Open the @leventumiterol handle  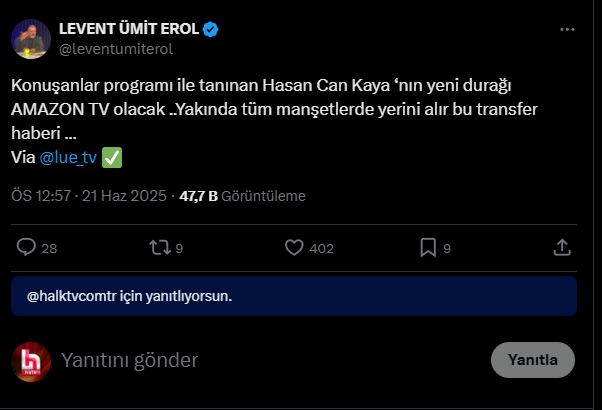pos(116,49)
